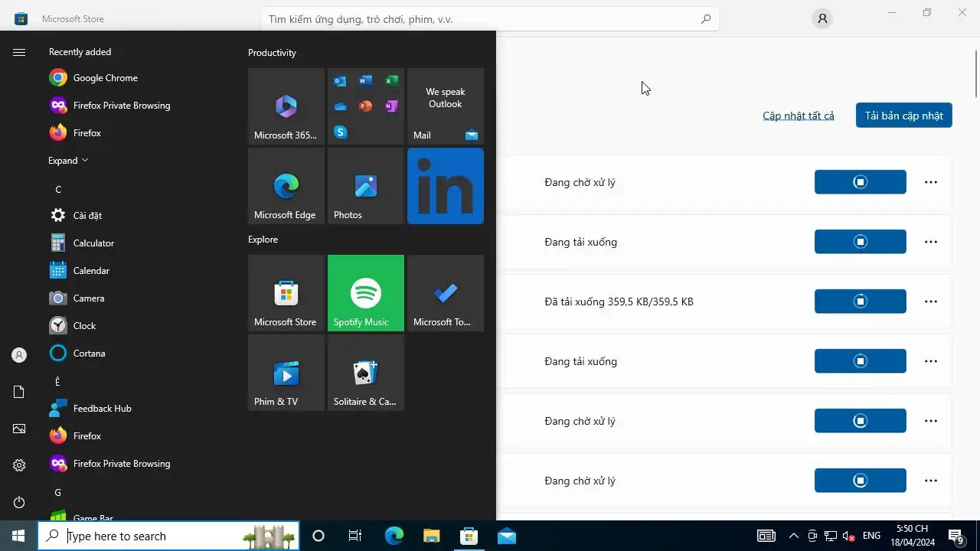Open the Start menu user account icon
Screen dimensions: 980x551
point(19,355)
